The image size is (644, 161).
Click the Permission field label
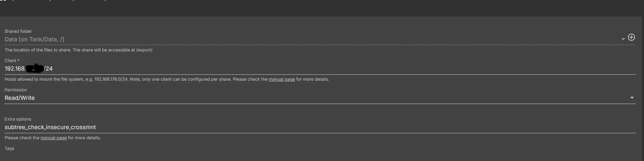coord(15,90)
